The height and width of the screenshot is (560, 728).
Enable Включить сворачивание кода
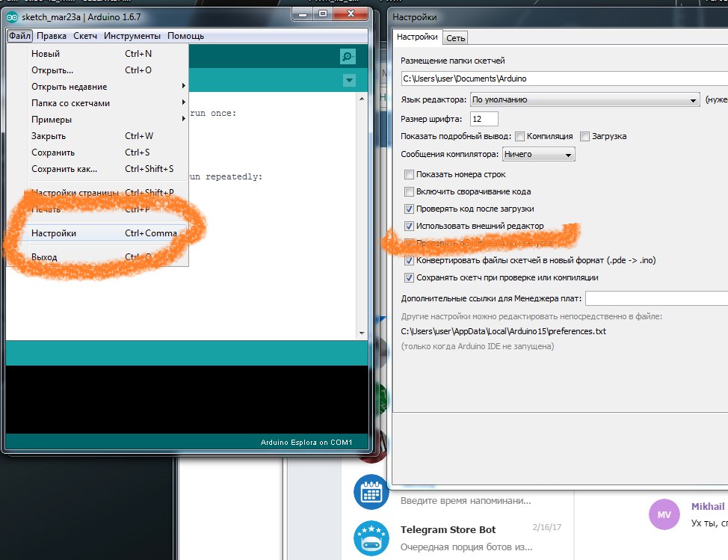409,191
